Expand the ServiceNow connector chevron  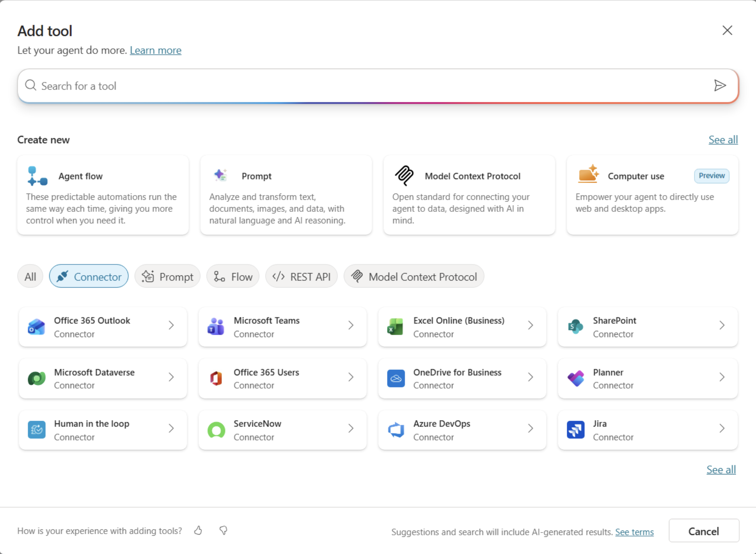coord(351,428)
